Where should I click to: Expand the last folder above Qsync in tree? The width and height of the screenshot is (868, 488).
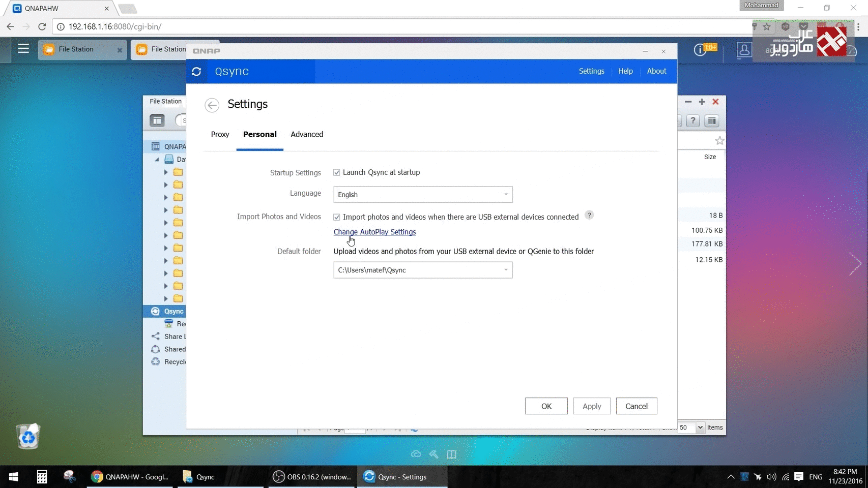coord(166,298)
